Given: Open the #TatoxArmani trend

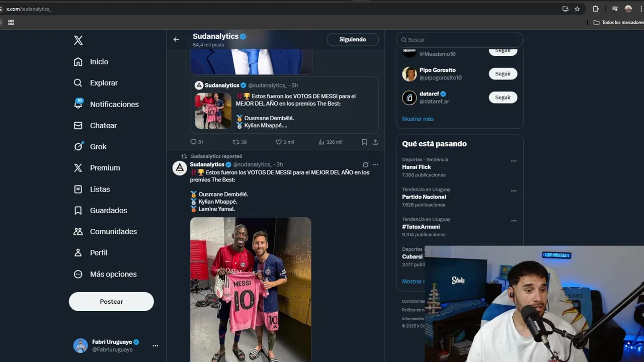Looking at the screenshot, I should (421, 227).
